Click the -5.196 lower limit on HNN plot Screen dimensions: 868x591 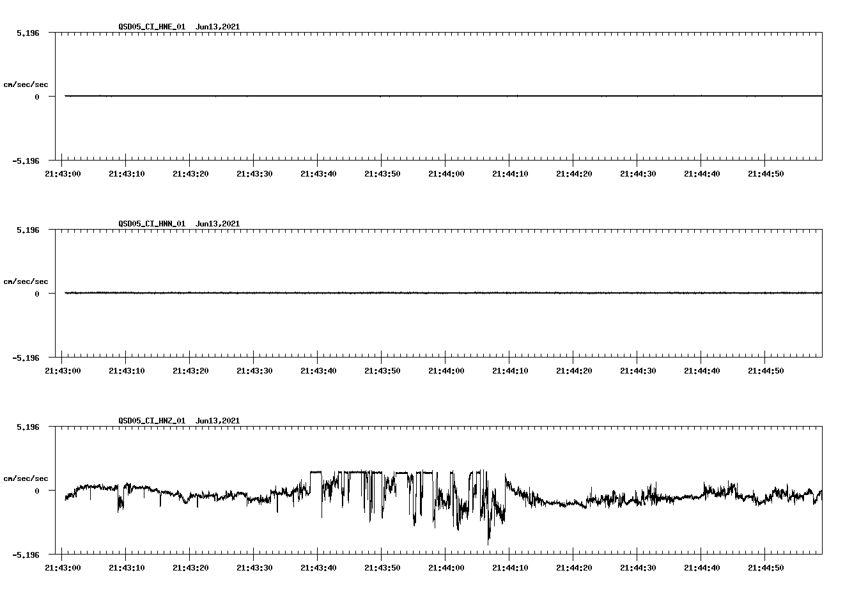click(x=26, y=358)
